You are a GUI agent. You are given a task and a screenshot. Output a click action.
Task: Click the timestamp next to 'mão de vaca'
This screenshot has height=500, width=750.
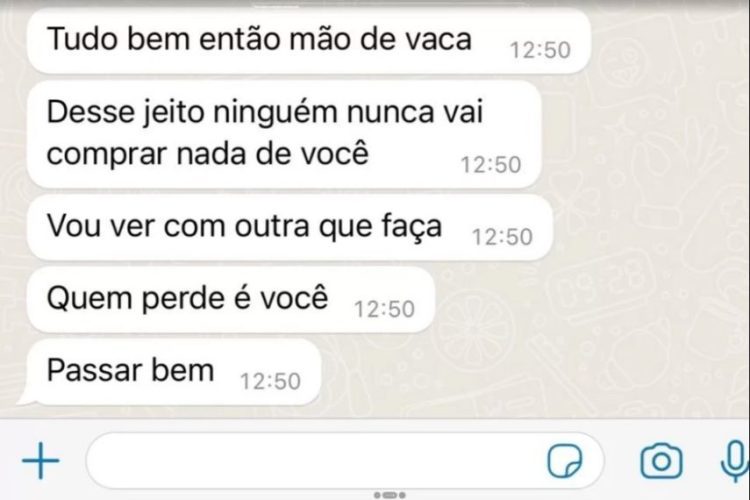click(x=540, y=50)
